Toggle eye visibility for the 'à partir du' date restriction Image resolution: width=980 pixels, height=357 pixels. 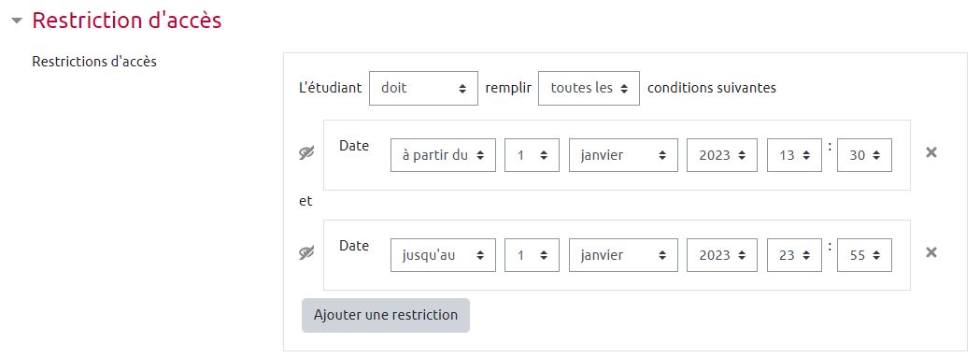click(x=306, y=152)
